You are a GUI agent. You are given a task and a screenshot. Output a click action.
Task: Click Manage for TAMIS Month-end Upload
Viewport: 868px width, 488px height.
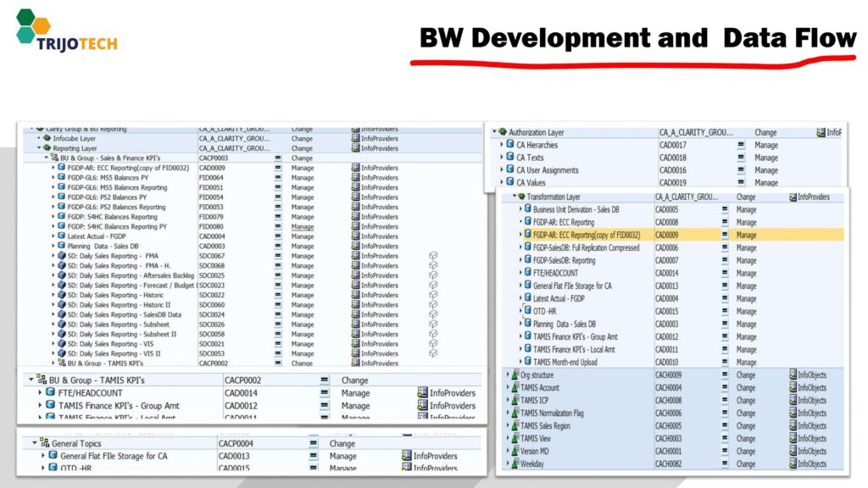pyautogui.click(x=746, y=362)
